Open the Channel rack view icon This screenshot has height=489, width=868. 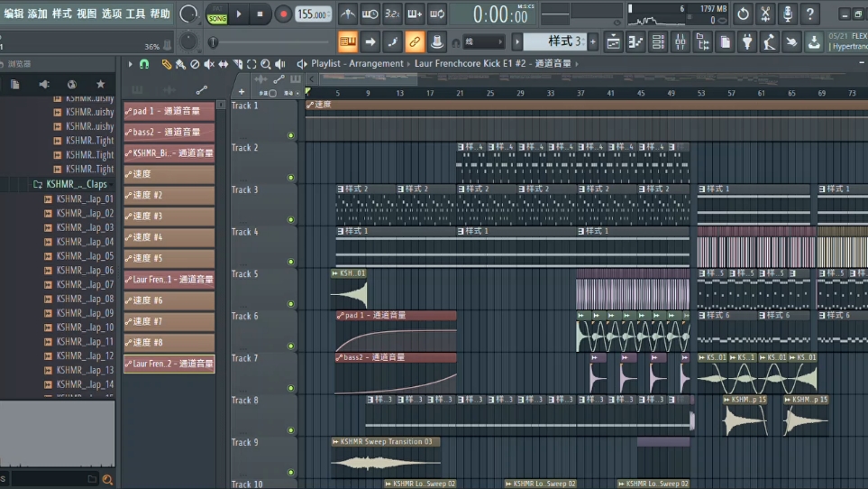pos(658,42)
